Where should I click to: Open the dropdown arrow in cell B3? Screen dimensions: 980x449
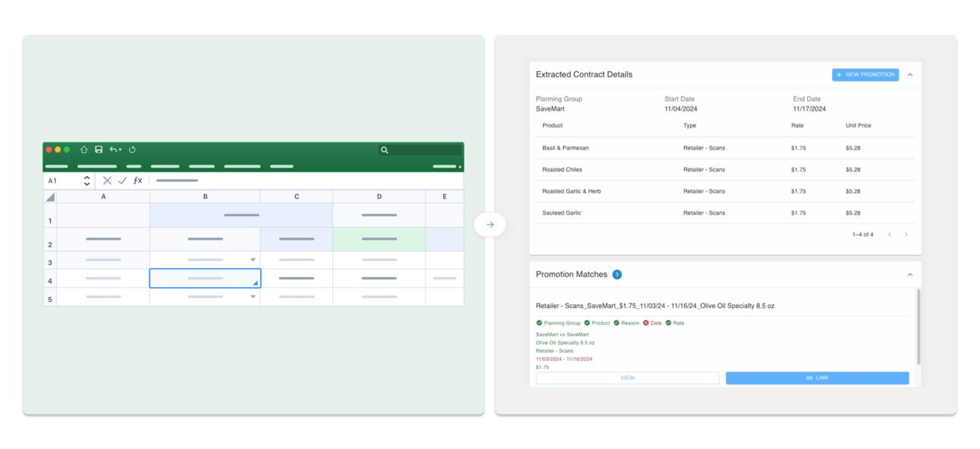[x=253, y=260]
